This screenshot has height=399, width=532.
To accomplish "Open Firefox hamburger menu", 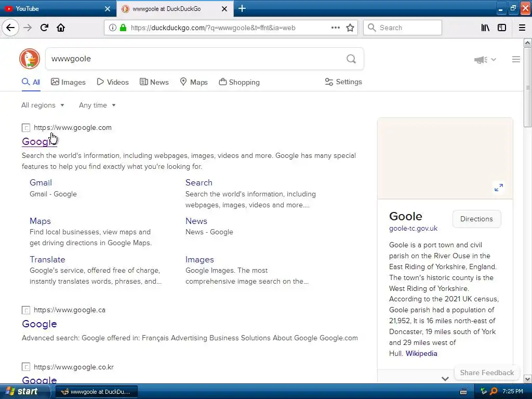I will (522, 28).
